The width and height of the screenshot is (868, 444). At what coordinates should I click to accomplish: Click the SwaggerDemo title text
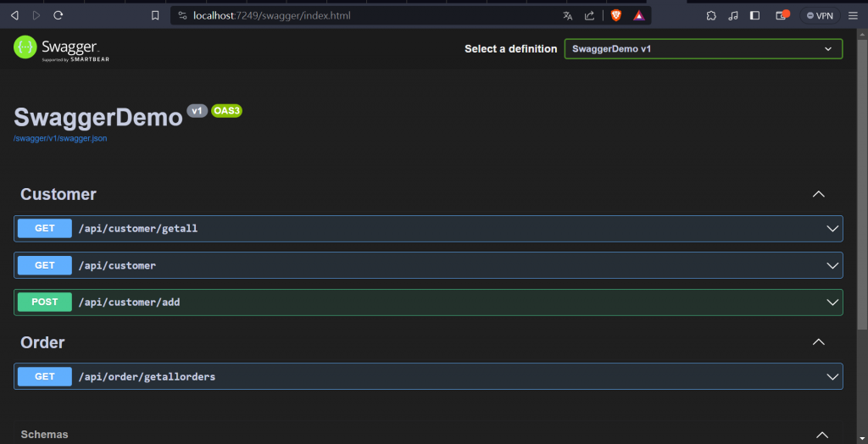point(98,118)
